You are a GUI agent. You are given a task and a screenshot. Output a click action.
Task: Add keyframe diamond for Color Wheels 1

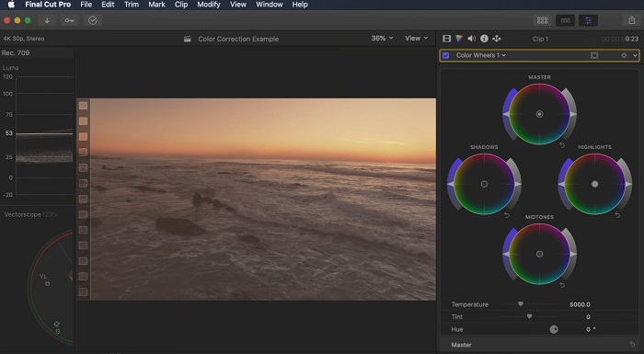[x=624, y=55]
